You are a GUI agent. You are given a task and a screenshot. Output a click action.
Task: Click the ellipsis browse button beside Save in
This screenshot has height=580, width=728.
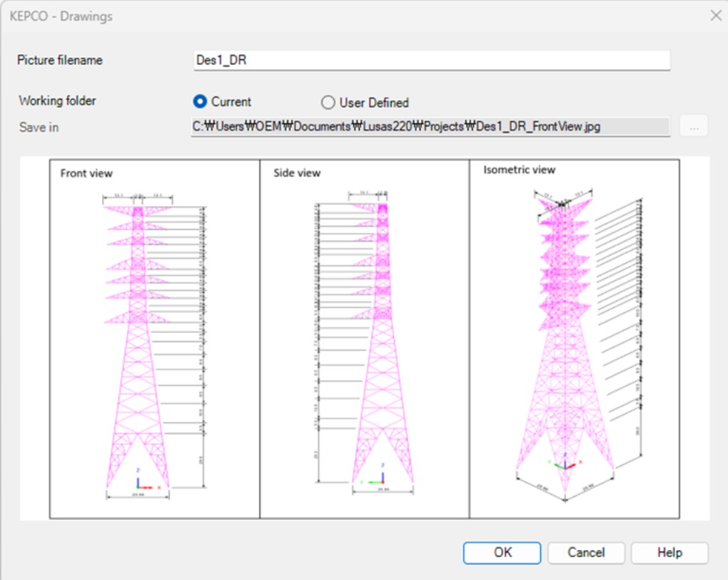(x=694, y=127)
